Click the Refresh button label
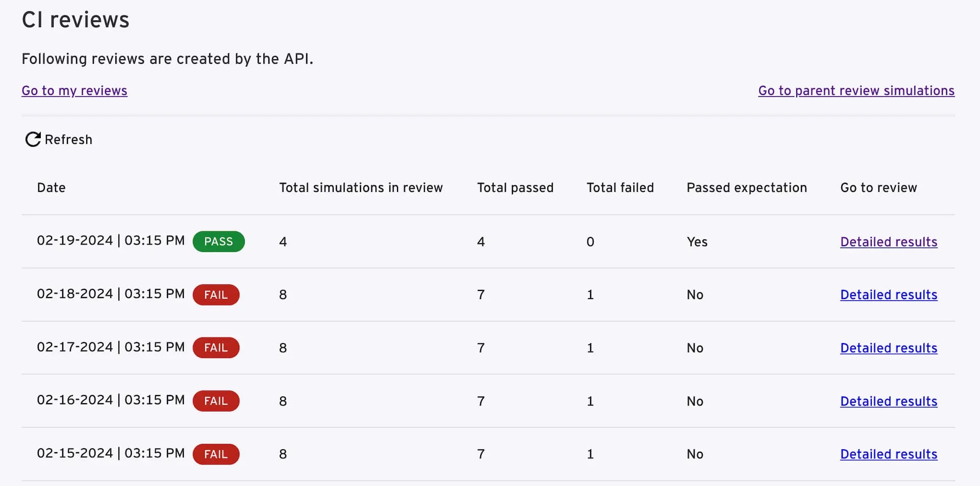The width and height of the screenshot is (980, 486). click(68, 140)
